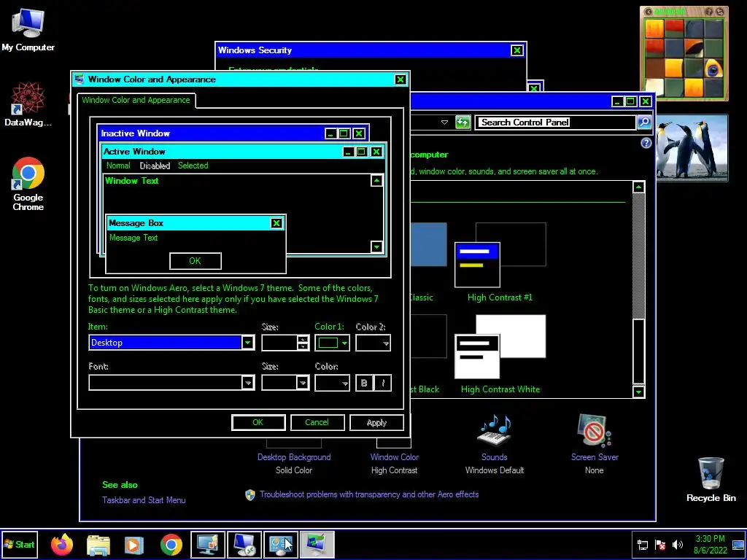
Task: Click Selected in the preview menu bar
Action: click(193, 166)
